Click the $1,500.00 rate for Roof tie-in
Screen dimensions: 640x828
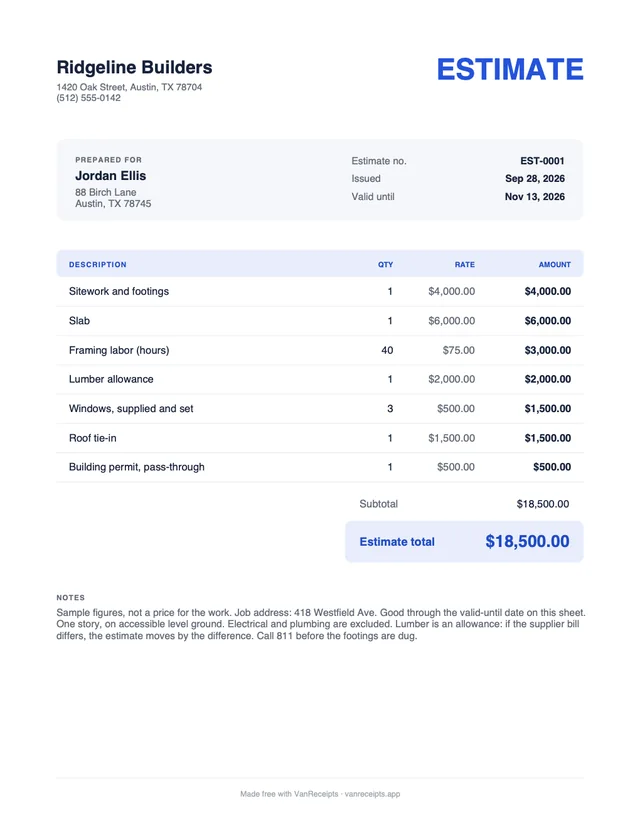[x=451, y=438]
